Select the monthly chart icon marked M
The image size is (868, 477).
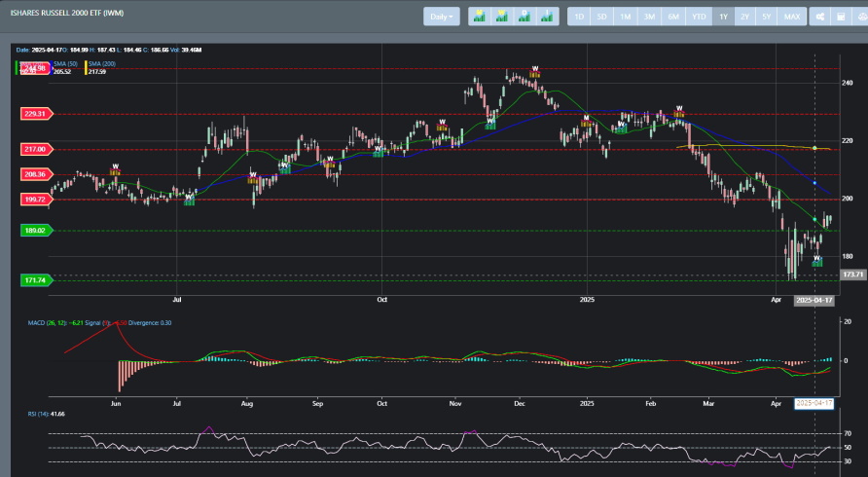pyautogui.click(x=480, y=17)
